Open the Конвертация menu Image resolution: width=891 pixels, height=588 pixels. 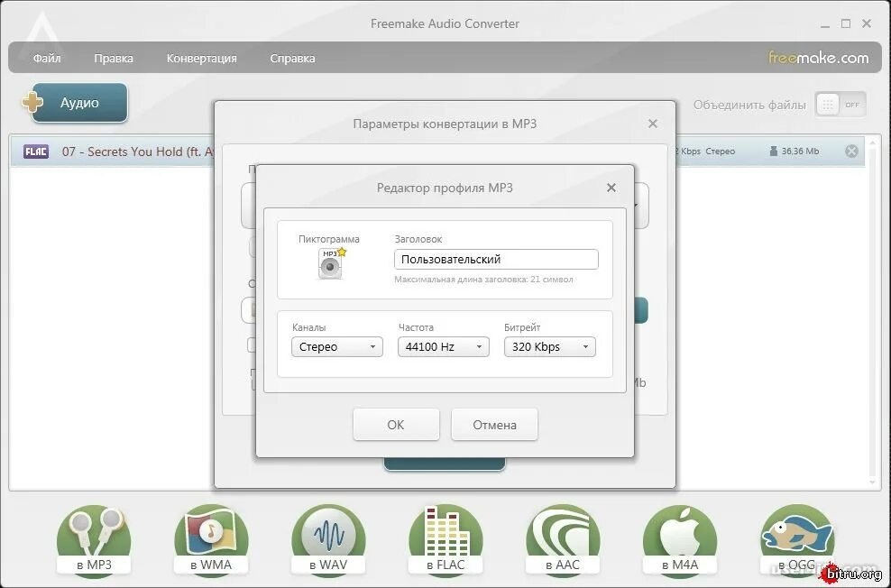tap(202, 58)
